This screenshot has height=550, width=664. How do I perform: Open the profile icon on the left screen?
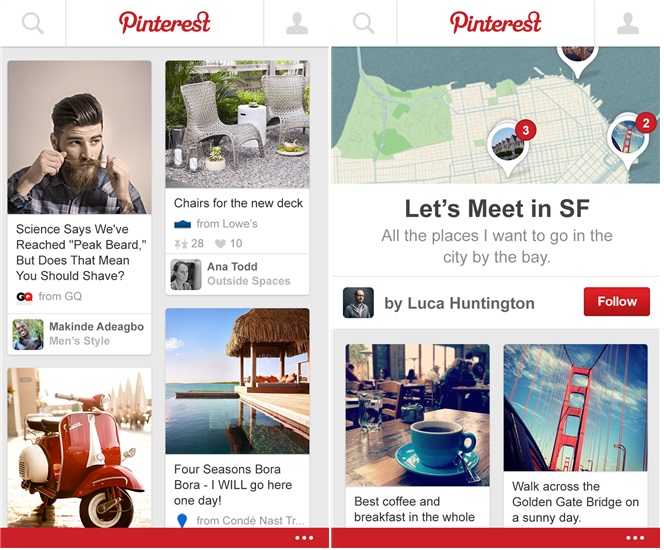tap(297, 23)
